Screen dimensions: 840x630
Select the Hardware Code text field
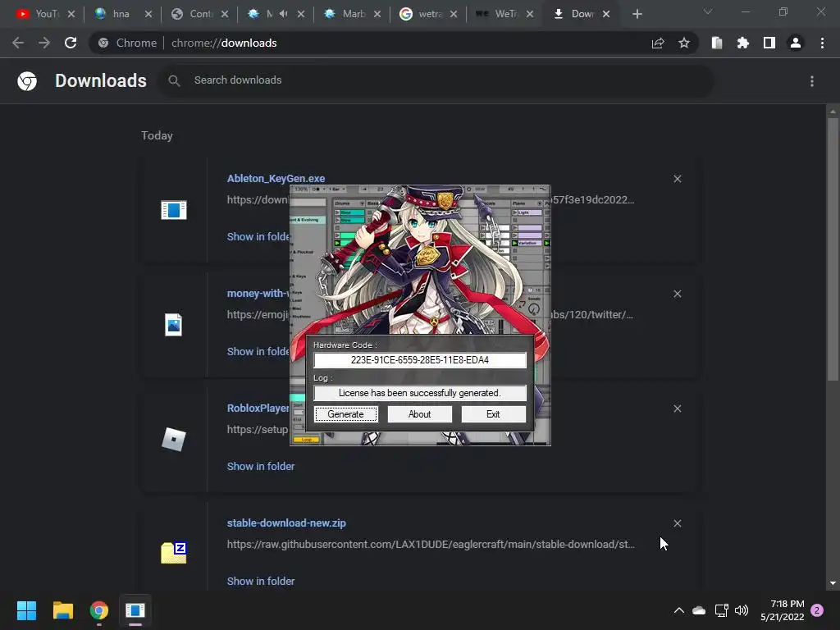tap(419, 360)
